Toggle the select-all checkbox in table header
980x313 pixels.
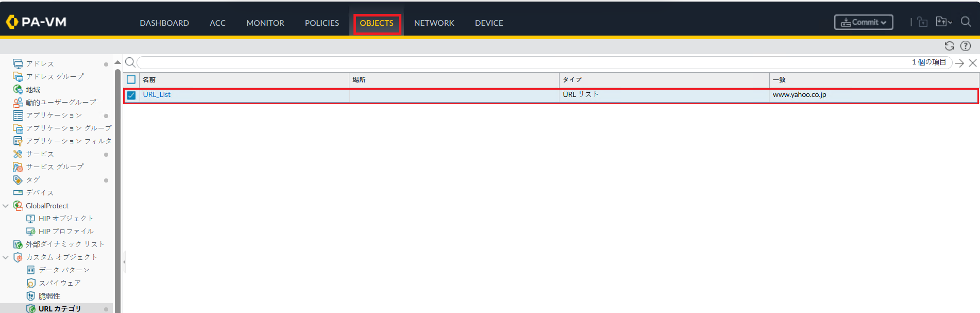(131, 79)
